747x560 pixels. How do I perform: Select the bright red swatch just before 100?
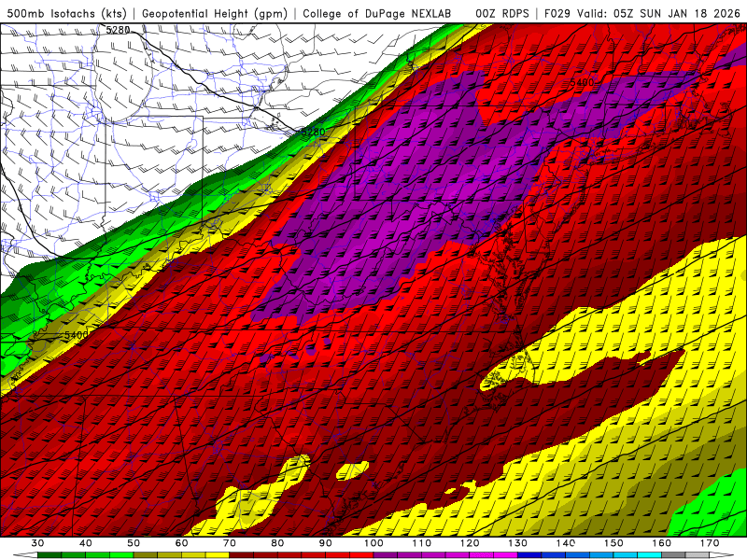(361, 555)
